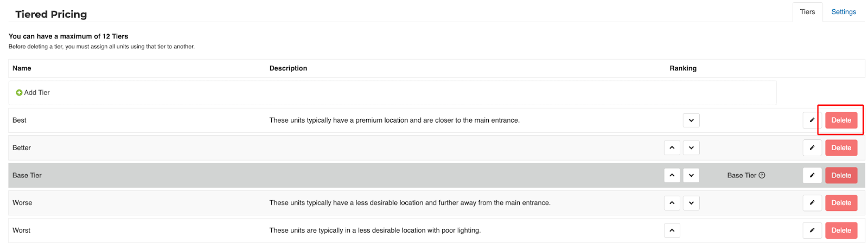This screenshot has height=243, width=868.
Task: Move the Better tier down in ranking
Action: [x=691, y=148]
